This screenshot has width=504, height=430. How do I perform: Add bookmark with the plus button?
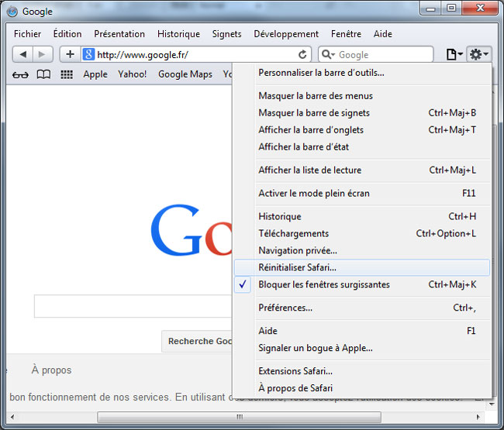click(70, 54)
